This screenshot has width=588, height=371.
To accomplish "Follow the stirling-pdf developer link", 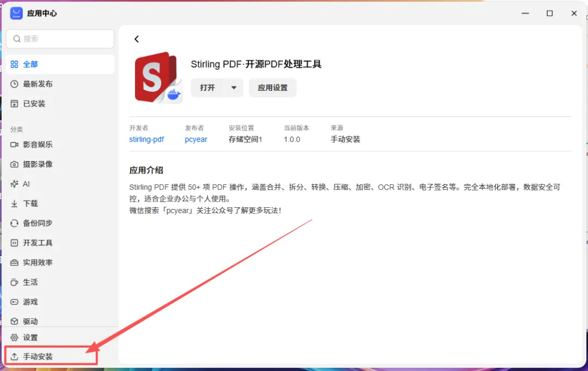I will pos(146,139).
